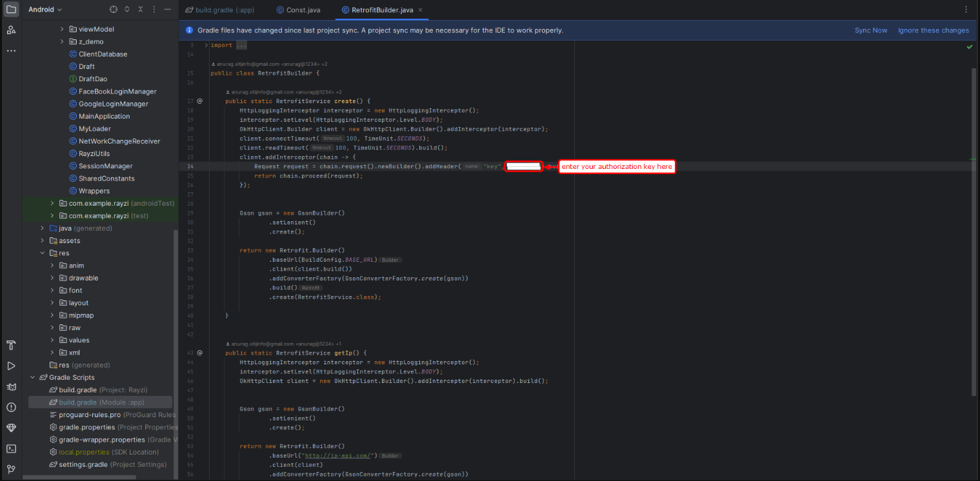Viewport: 980px width, 481px height.
Task: Collapse all nodes in Project panel
Action: tap(140, 10)
